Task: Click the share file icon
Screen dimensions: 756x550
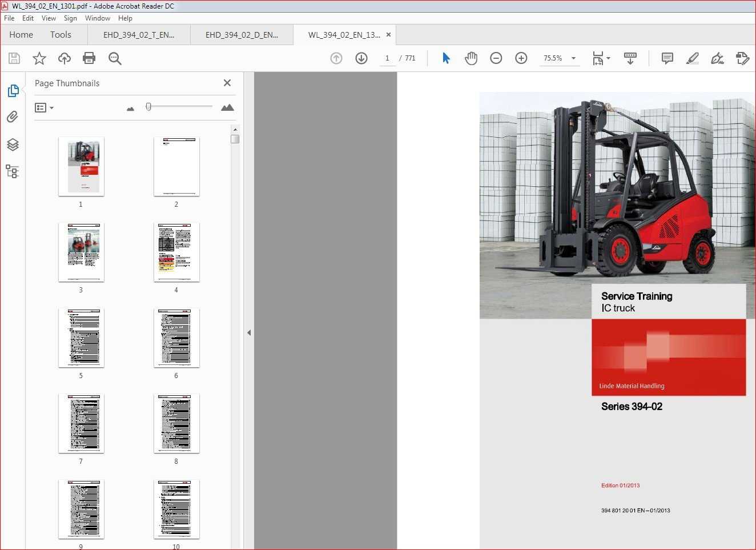Action: coord(742,58)
